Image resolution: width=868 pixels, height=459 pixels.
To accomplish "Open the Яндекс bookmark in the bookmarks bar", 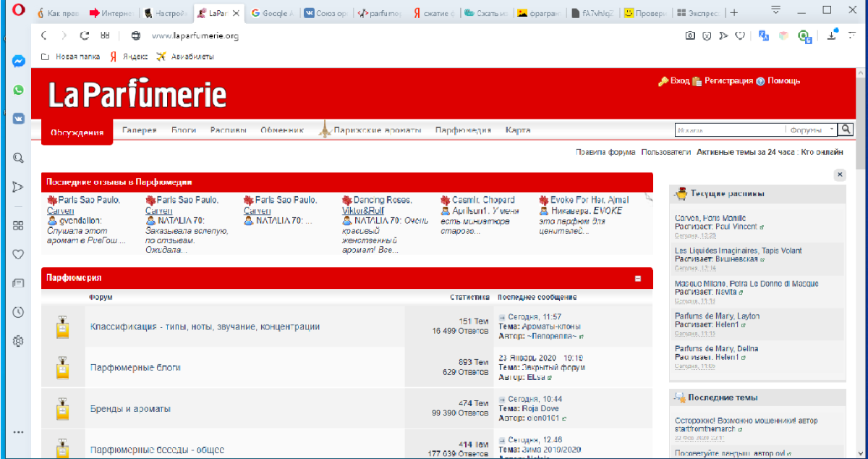I will pyautogui.click(x=129, y=56).
